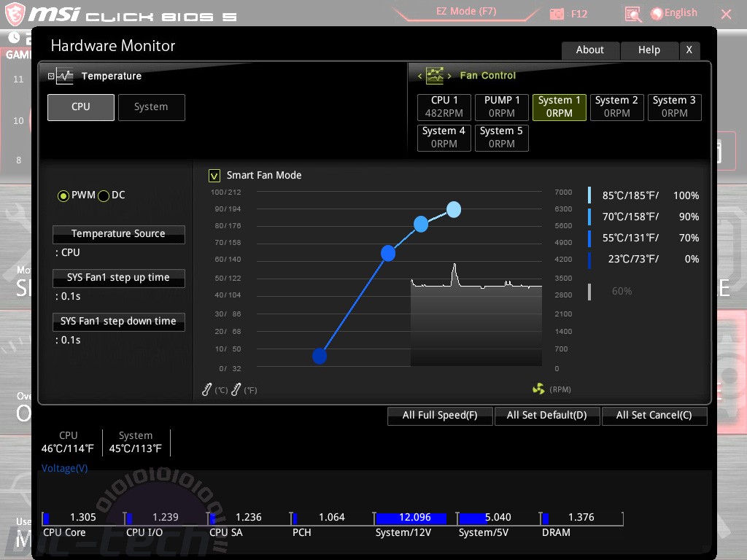Click All Set Default(D) button
This screenshot has height=560, width=747.
point(547,415)
